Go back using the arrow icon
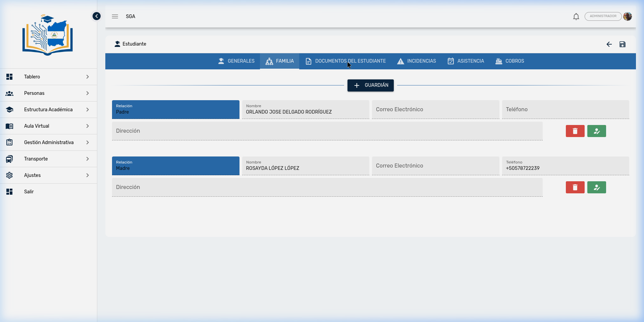Screen dimensions: 644x322 click(x=609, y=44)
